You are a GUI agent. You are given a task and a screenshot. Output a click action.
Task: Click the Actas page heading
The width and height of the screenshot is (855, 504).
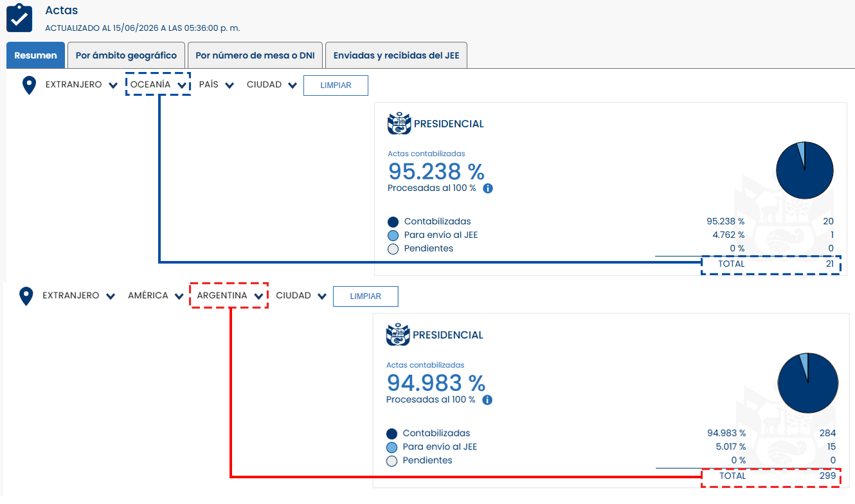(61, 10)
